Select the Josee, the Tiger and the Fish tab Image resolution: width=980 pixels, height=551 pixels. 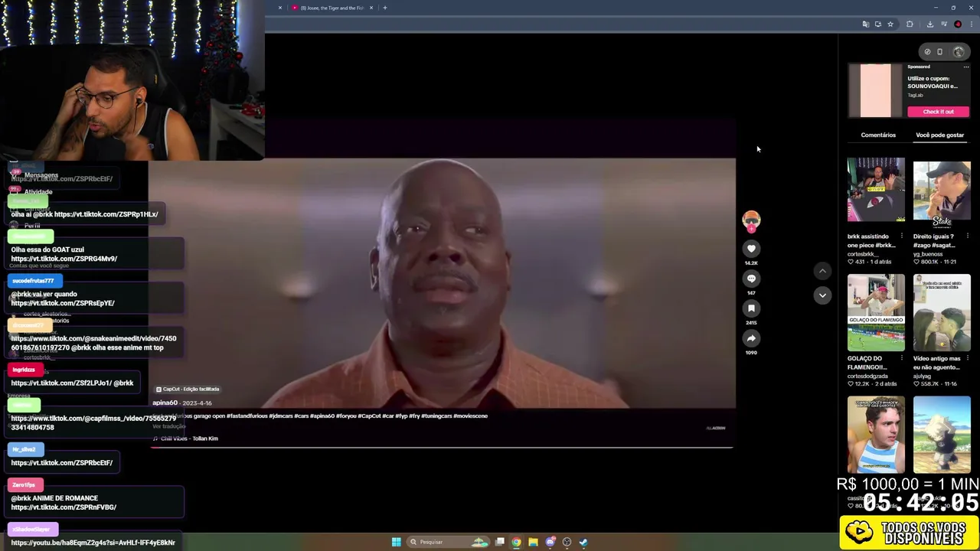(x=332, y=8)
